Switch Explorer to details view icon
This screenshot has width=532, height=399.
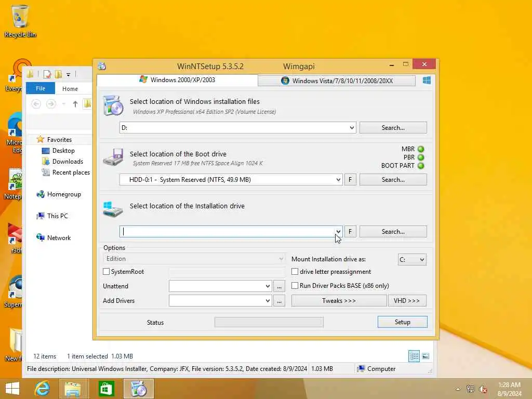tap(414, 356)
